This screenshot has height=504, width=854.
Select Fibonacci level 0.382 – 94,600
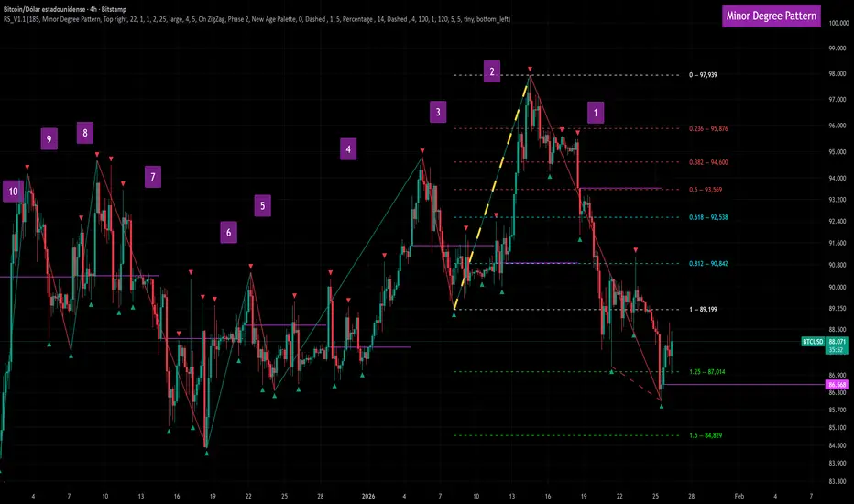(x=708, y=162)
